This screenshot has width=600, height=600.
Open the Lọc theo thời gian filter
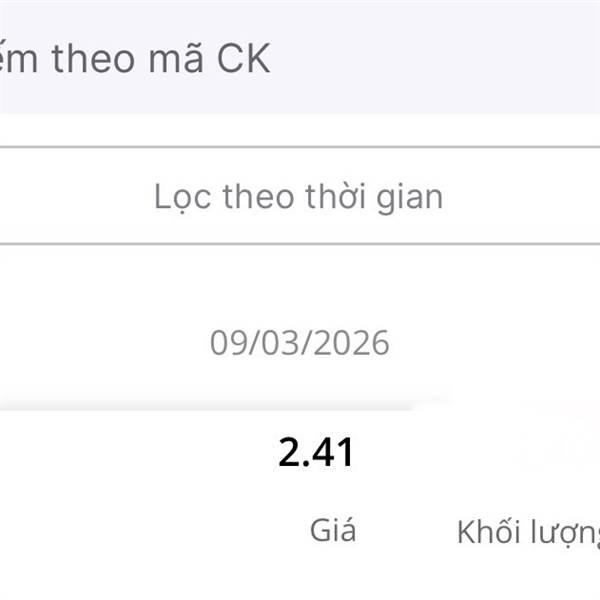[299, 196]
